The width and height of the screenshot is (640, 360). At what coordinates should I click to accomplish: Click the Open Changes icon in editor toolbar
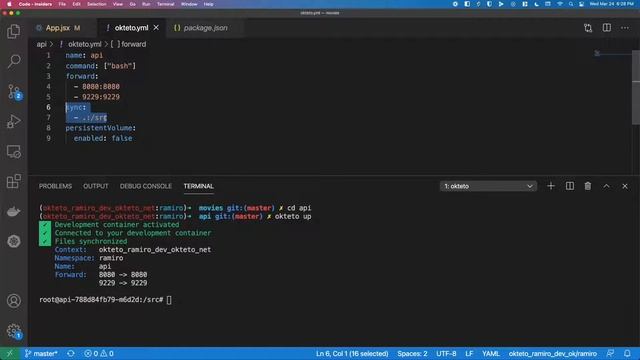coord(588,28)
